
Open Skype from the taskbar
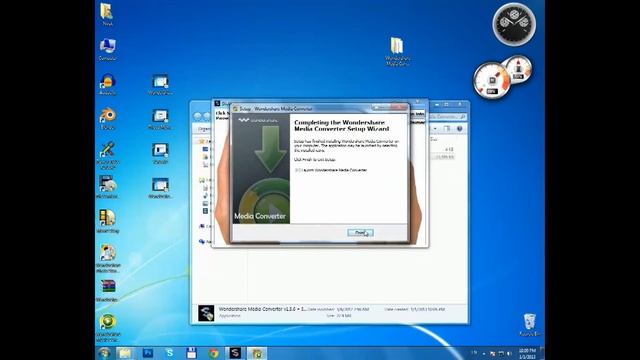point(169,353)
